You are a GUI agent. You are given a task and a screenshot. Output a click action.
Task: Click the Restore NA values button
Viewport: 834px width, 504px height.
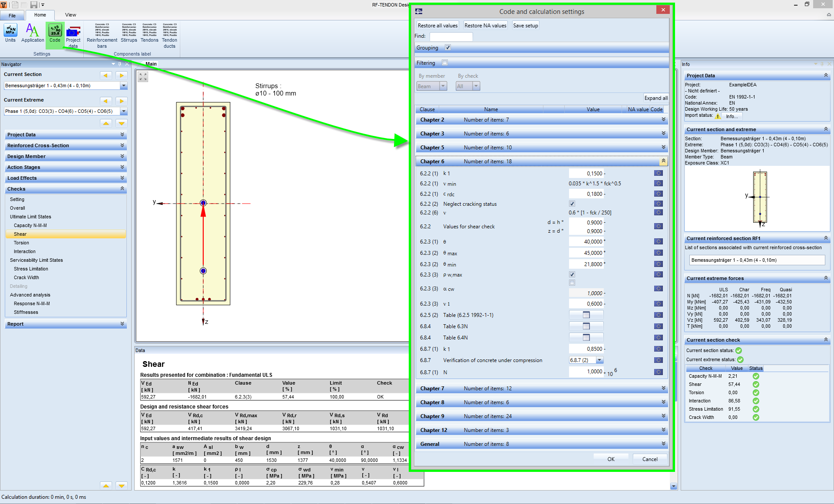[x=485, y=25]
